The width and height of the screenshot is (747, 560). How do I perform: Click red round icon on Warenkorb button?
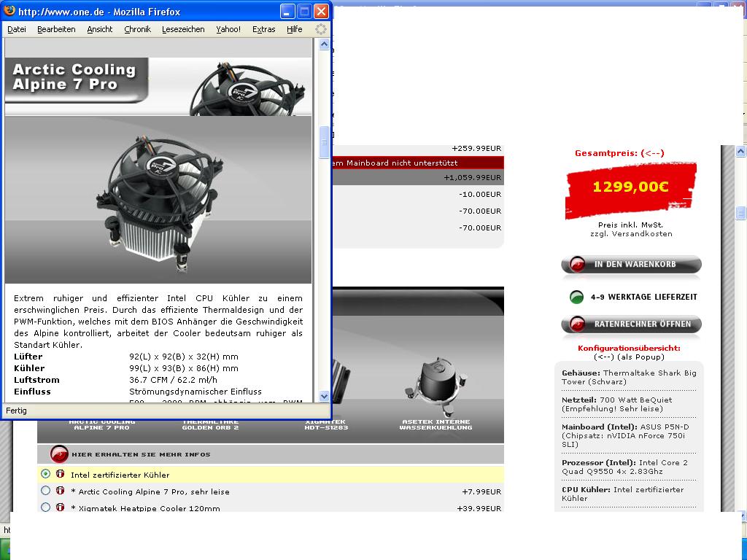pyautogui.click(x=578, y=264)
